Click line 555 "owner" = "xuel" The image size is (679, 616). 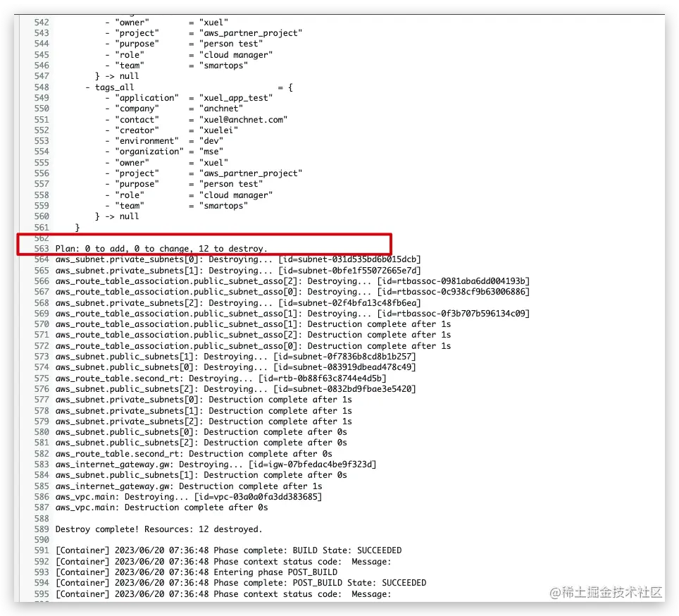click(167, 163)
